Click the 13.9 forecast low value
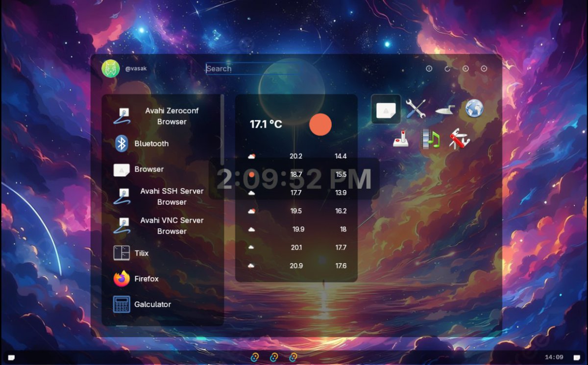Viewport: 588px width, 365px height. [x=341, y=193]
